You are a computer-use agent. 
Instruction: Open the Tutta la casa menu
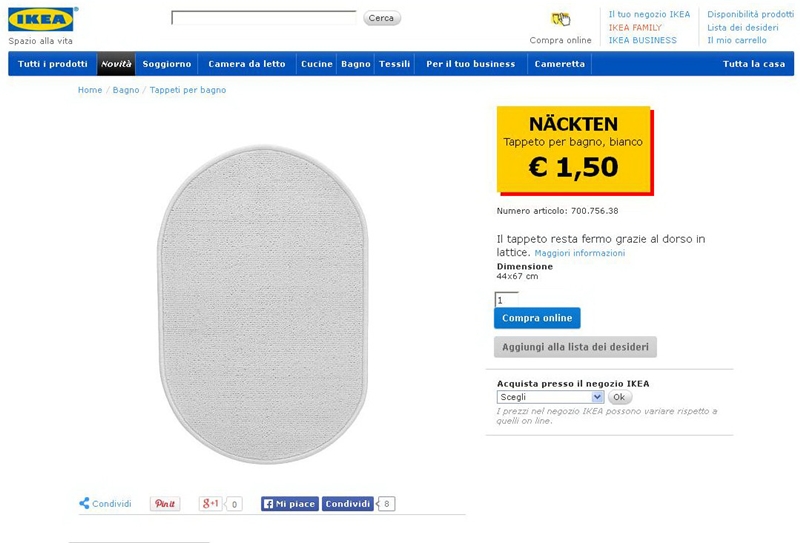[x=754, y=64]
